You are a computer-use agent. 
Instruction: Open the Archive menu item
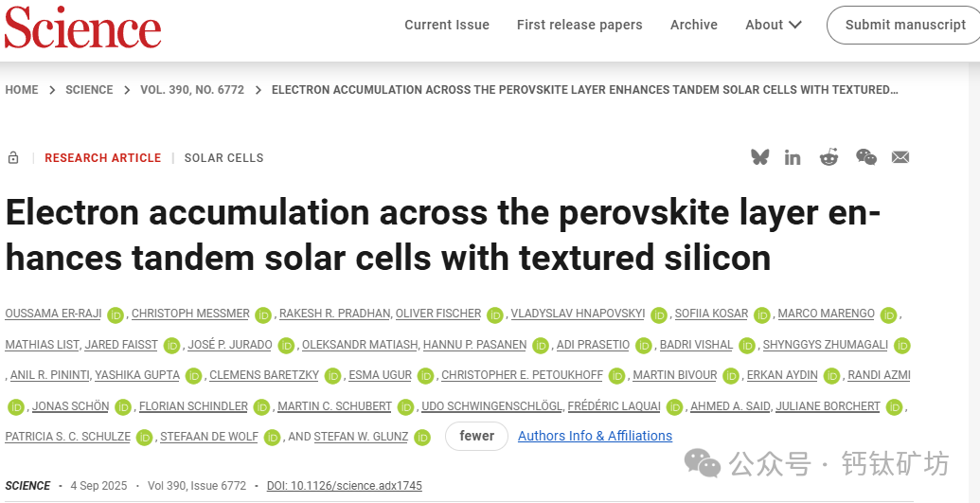(x=694, y=25)
